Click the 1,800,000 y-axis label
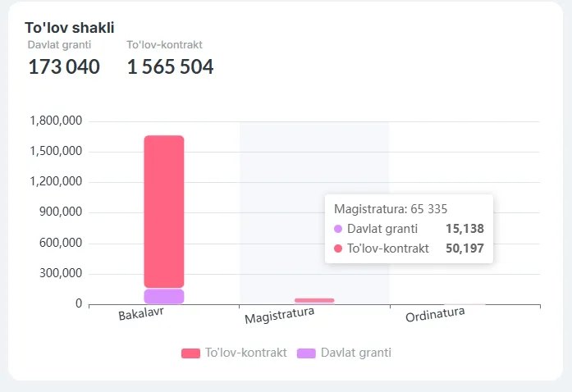 coord(56,121)
